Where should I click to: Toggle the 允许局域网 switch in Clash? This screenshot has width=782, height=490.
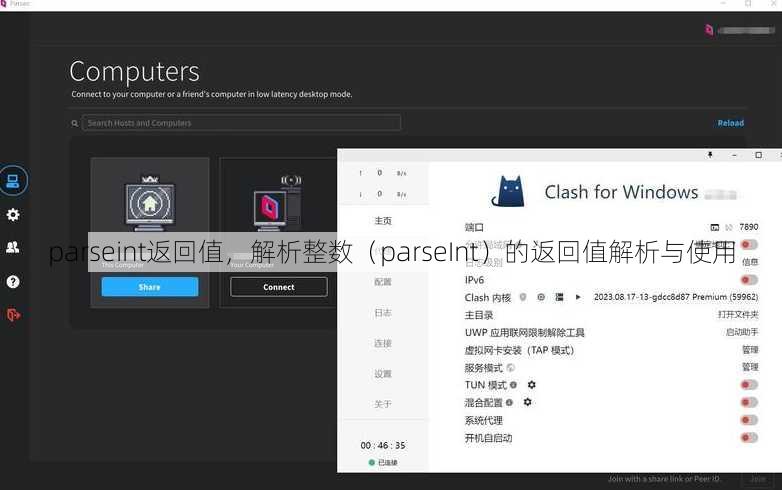[749, 244]
